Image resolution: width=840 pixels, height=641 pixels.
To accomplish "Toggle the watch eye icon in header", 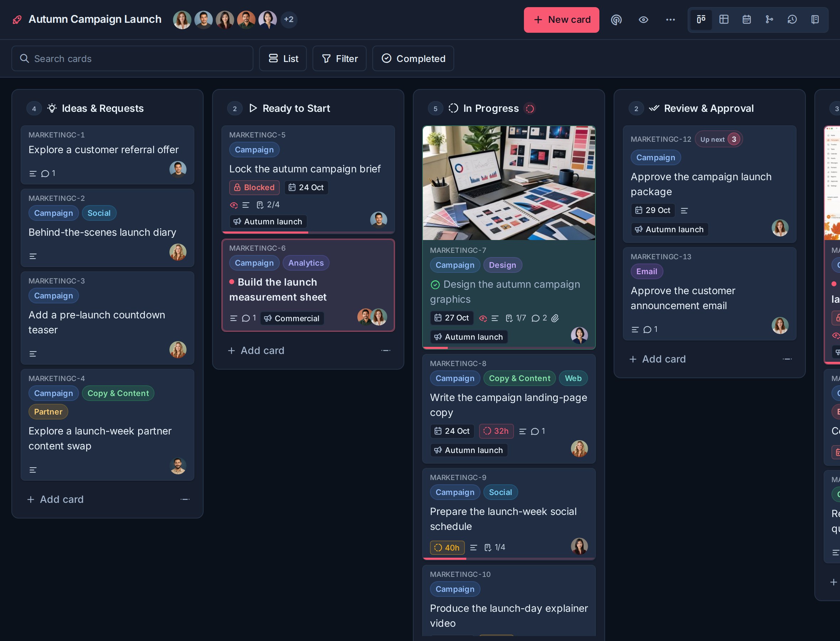I will tap(643, 20).
